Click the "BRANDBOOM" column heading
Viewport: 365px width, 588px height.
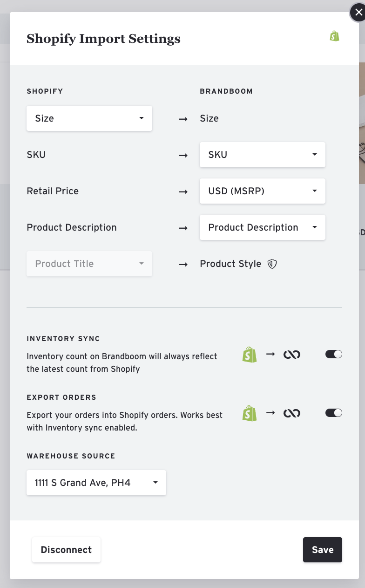coord(226,91)
